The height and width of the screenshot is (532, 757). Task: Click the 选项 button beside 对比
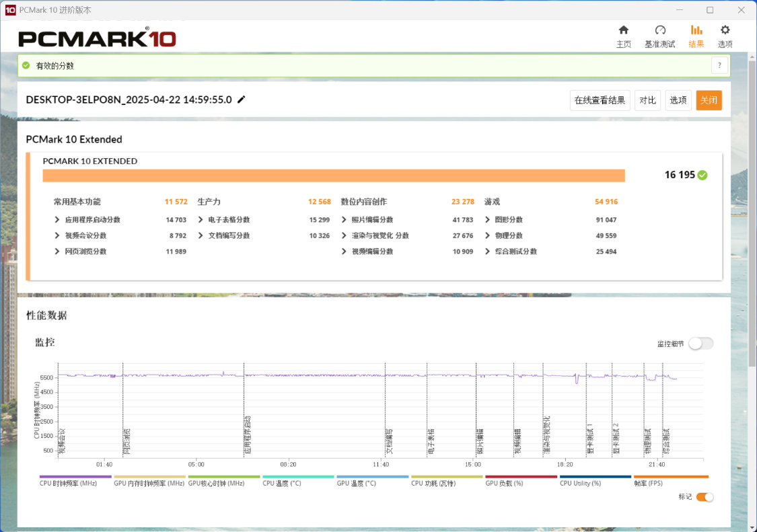click(678, 100)
